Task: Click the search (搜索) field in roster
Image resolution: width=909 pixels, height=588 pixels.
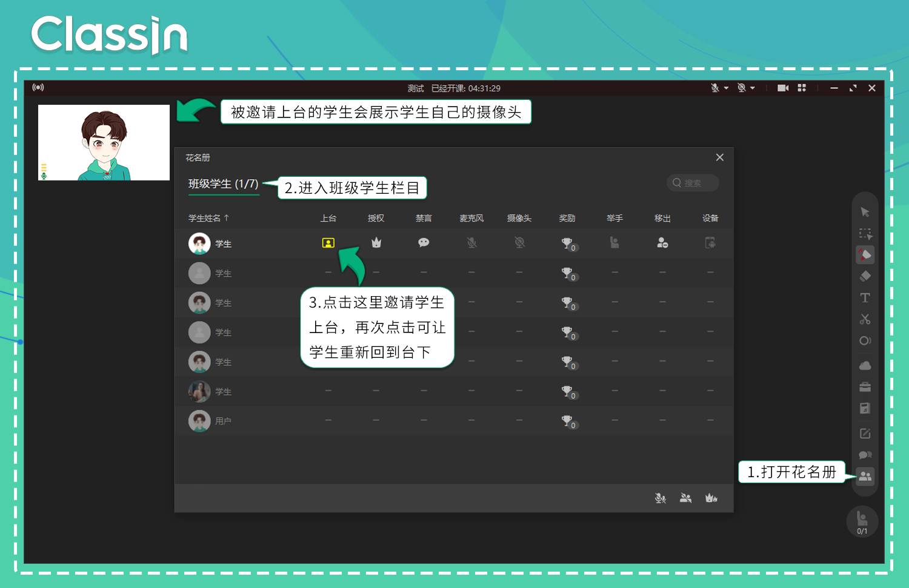Action: click(x=693, y=183)
